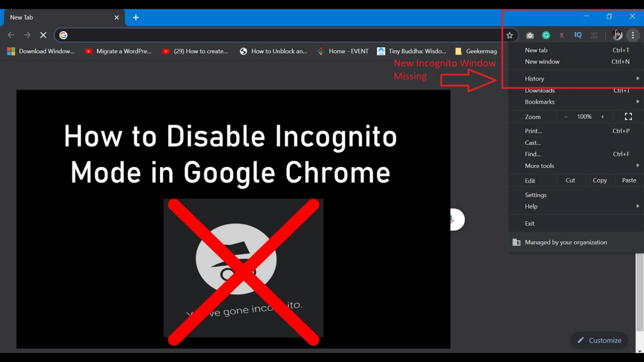Click the page vertical scrollbar
Viewport: 644px width, 362px height.
(x=640, y=292)
